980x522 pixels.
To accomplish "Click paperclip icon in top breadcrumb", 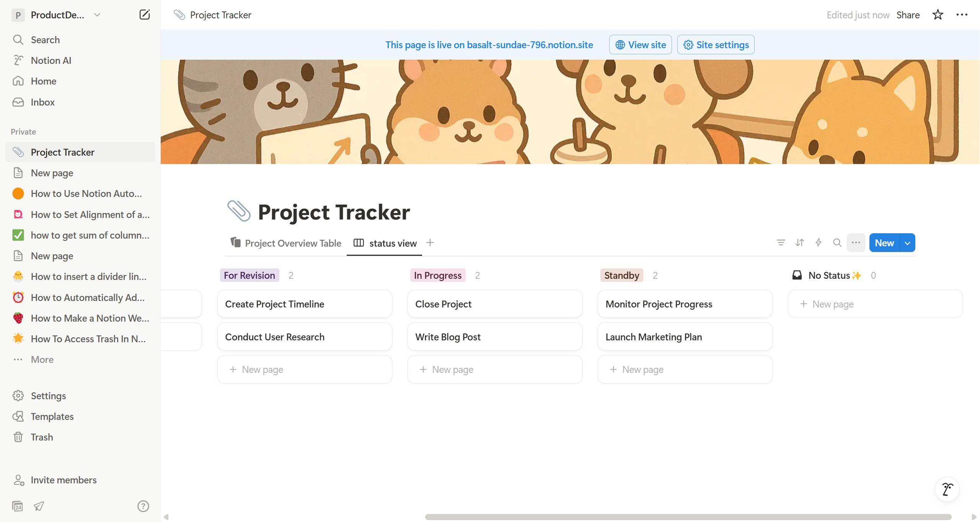I will [x=179, y=15].
